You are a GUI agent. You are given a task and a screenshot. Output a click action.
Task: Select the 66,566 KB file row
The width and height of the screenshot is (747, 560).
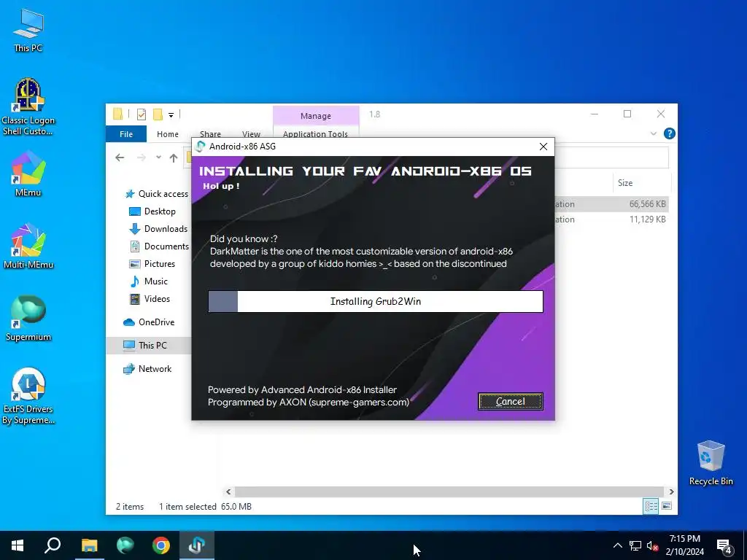coord(612,204)
